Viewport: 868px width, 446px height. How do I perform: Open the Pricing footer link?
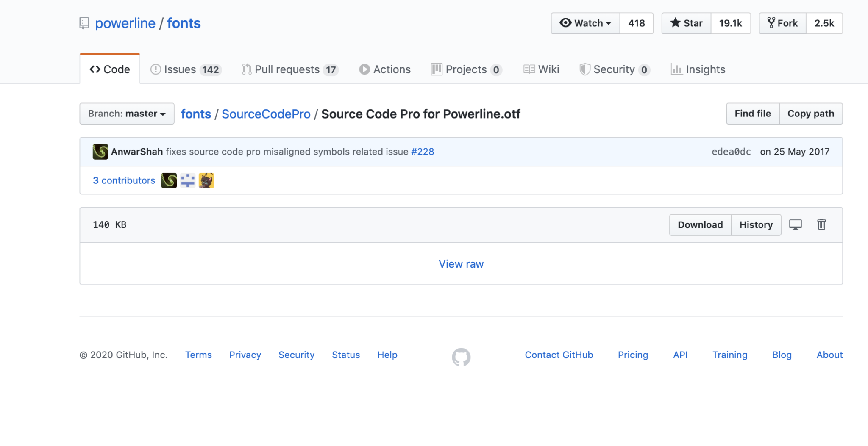(633, 355)
